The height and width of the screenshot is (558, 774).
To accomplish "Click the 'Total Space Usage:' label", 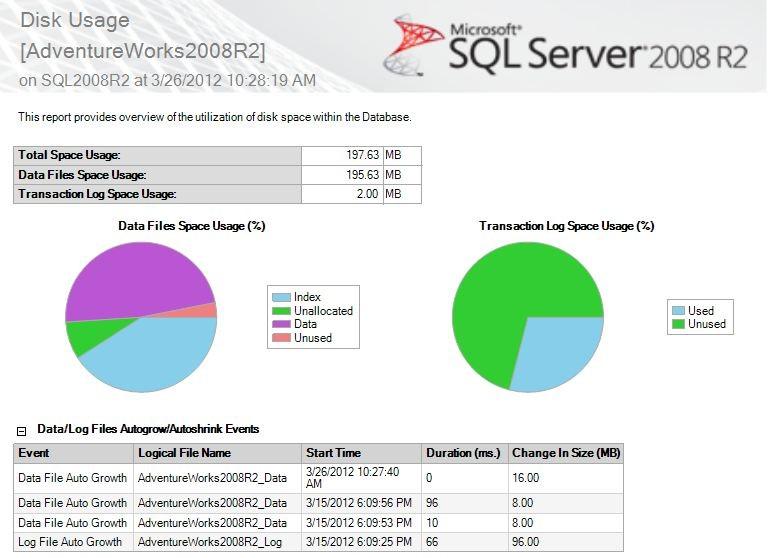I will coord(69,155).
